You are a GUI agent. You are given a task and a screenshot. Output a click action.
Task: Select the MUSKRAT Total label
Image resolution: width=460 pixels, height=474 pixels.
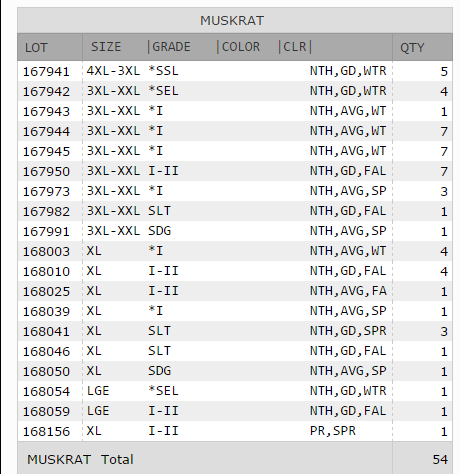[x=80, y=459]
